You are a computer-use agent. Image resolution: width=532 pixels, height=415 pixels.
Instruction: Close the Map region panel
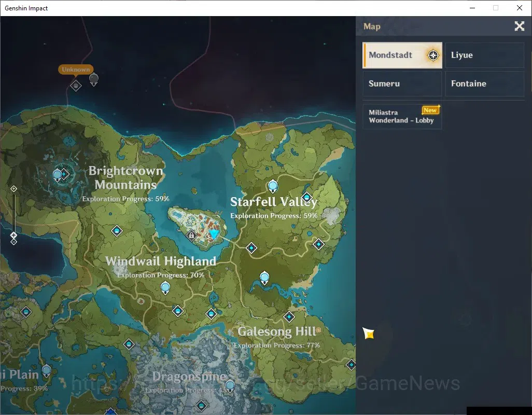[519, 26]
